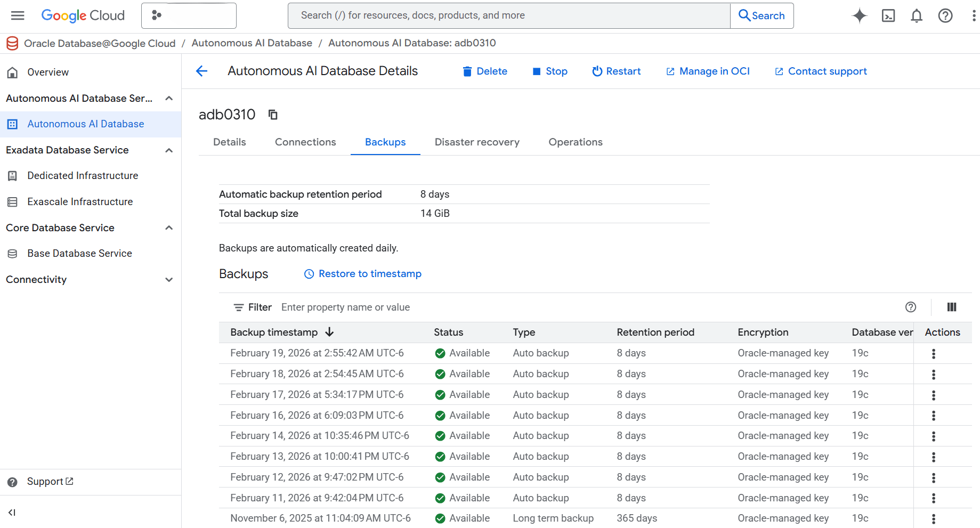Open the table help icon near Filter
This screenshot has height=528, width=980.
click(x=910, y=307)
